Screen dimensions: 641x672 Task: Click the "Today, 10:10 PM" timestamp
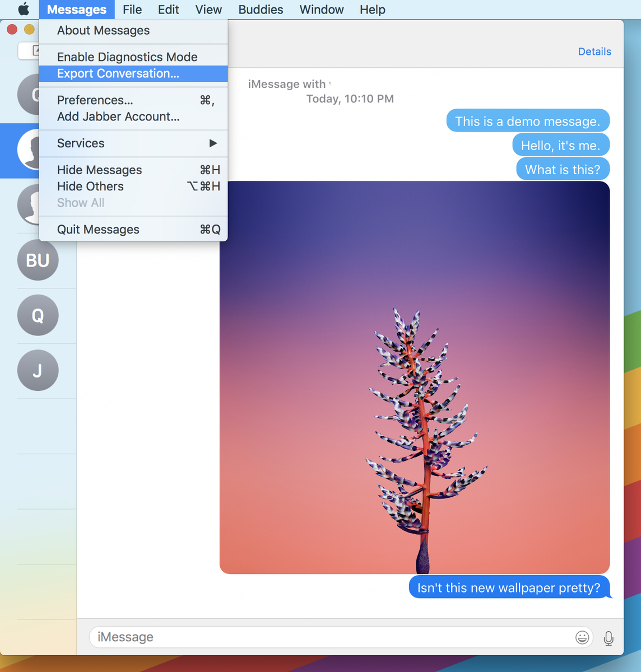click(350, 99)
